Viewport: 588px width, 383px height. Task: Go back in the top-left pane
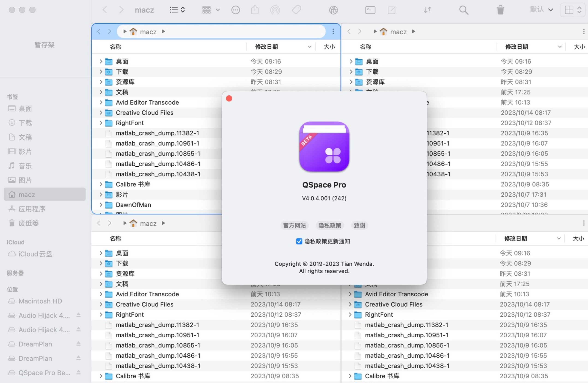(99, 31)
